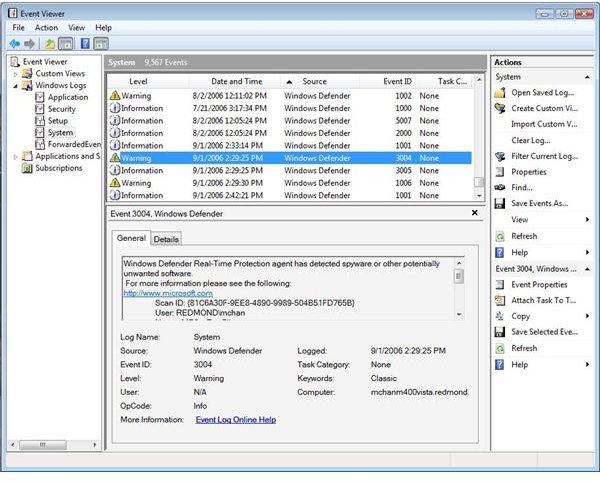This screenshot has width=600, height=482.
Task: Click Clear Log in Actions pane
Action: pos(531,140)
